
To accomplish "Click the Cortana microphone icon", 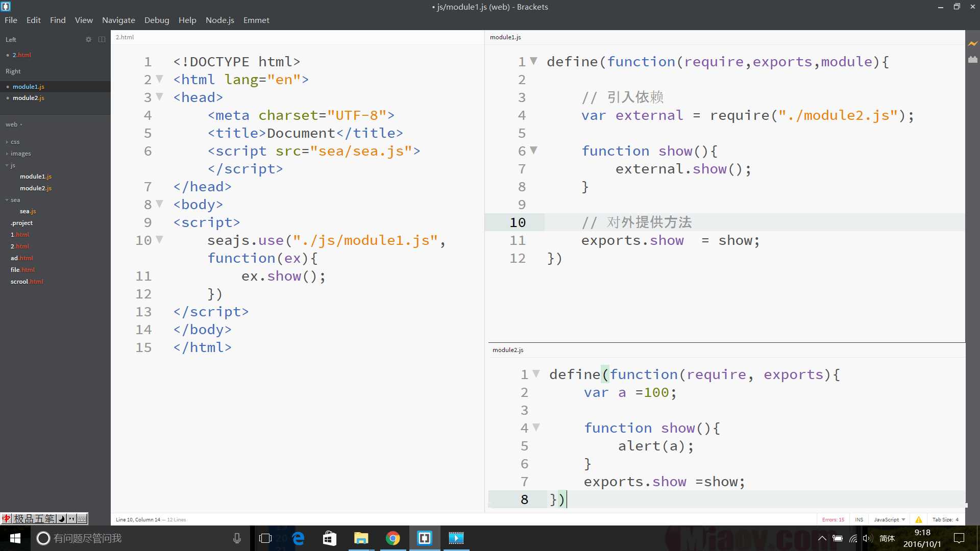I will click(237, 538).
